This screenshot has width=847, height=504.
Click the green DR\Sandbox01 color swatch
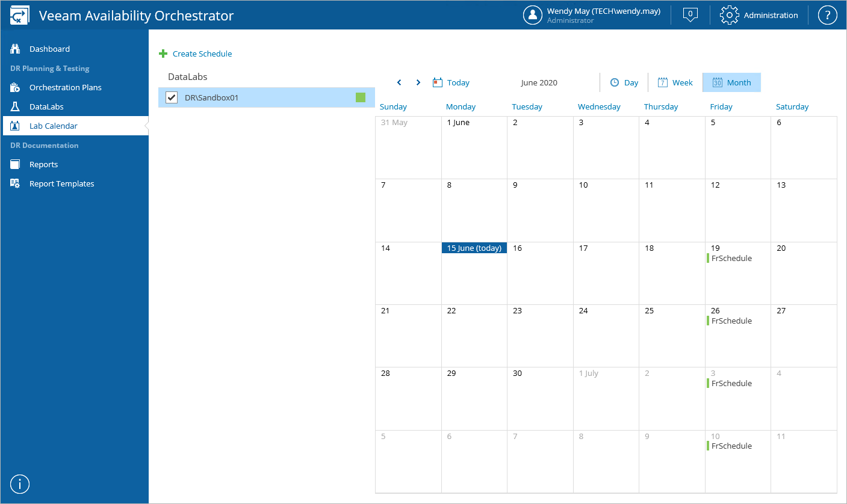click(x=361, y=97)
